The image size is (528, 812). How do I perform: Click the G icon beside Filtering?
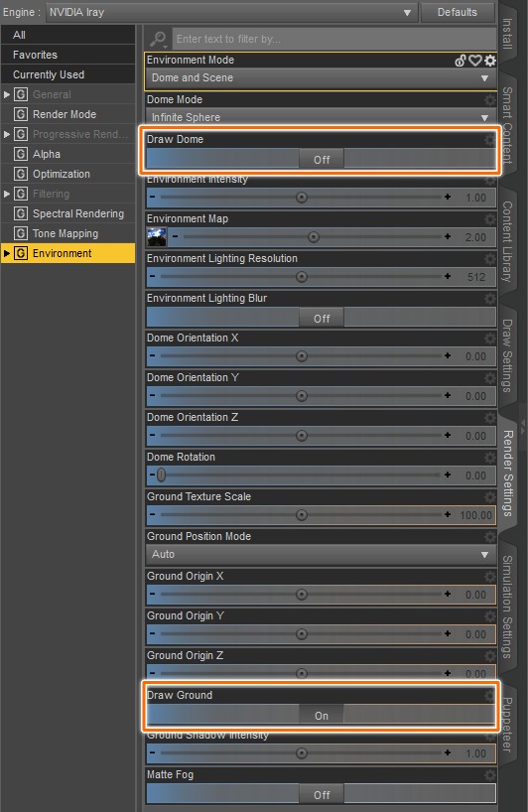coord(21,194)
